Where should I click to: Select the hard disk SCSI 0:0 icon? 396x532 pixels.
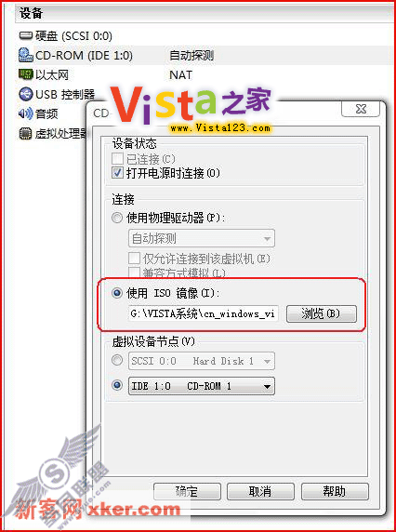[26, 35]
